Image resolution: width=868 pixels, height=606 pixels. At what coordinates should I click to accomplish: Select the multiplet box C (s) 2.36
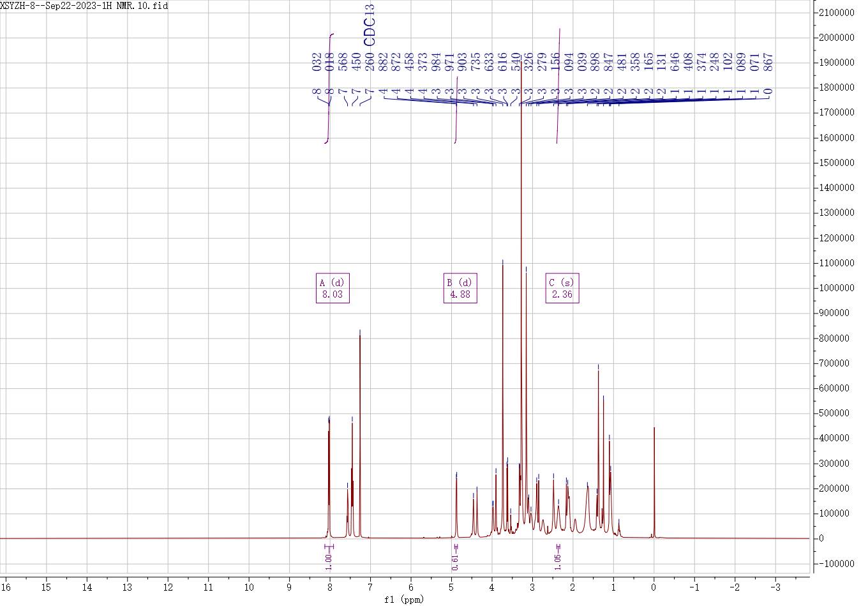click(562, 288)
